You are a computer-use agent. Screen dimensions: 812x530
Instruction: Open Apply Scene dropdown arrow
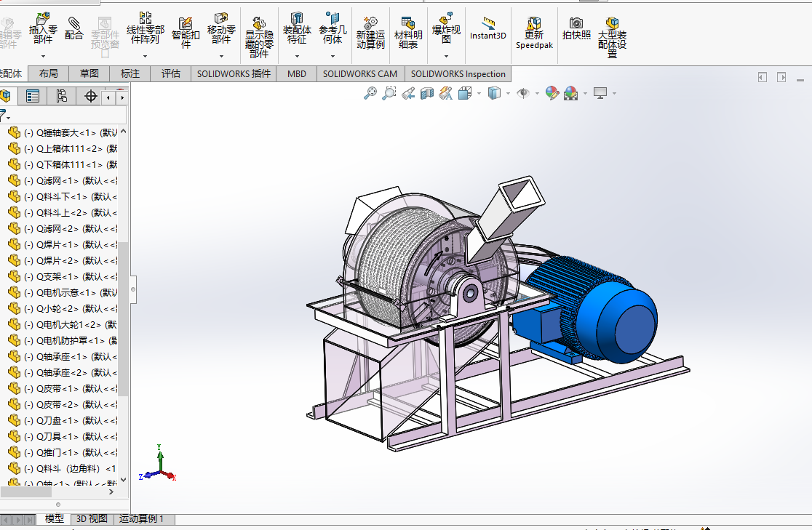click(585, 94)
